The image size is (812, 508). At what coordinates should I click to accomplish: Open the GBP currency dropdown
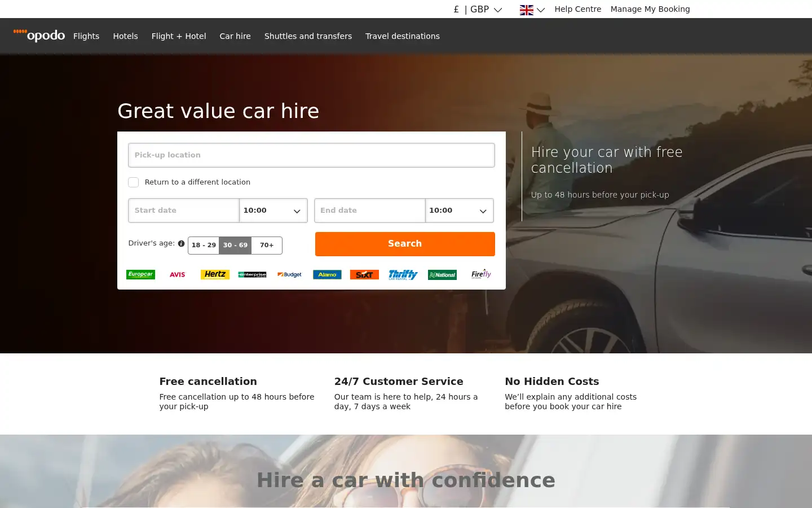click(478, 10)
